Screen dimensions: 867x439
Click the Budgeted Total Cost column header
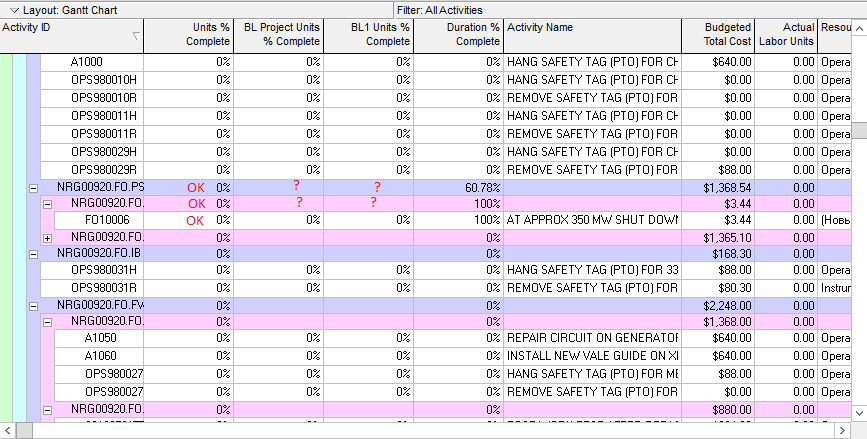pos(718,36)
